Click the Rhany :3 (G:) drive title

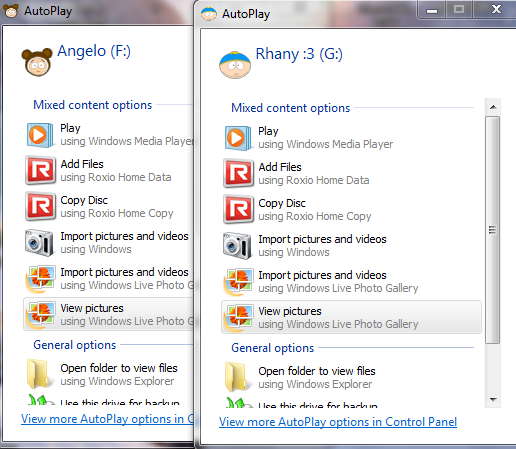point(299,54)
